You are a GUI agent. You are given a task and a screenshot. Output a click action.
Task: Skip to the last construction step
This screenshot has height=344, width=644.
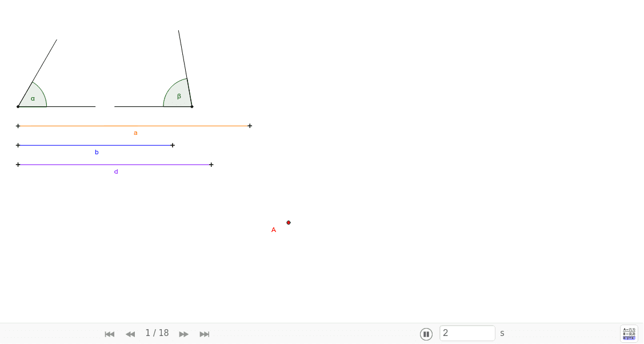pos(204,334)
